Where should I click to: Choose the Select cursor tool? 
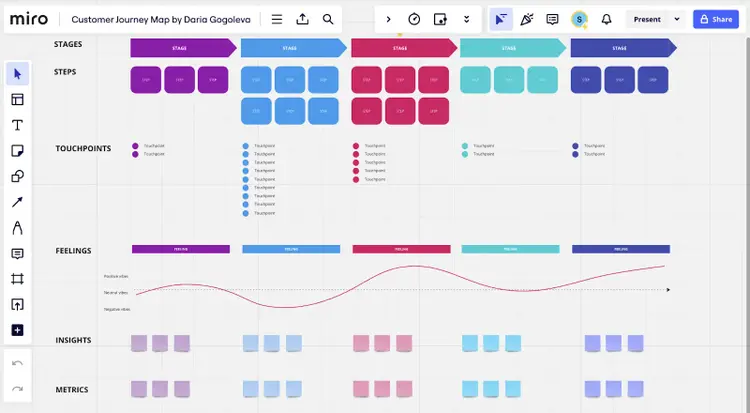18,74
